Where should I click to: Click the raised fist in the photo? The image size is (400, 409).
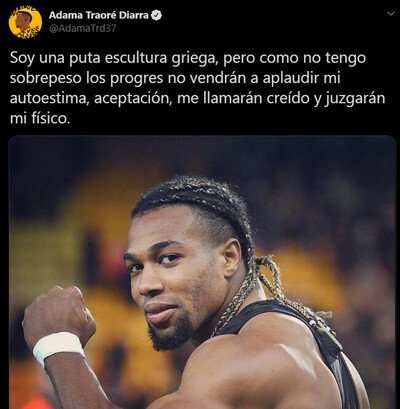click(57, 313)
